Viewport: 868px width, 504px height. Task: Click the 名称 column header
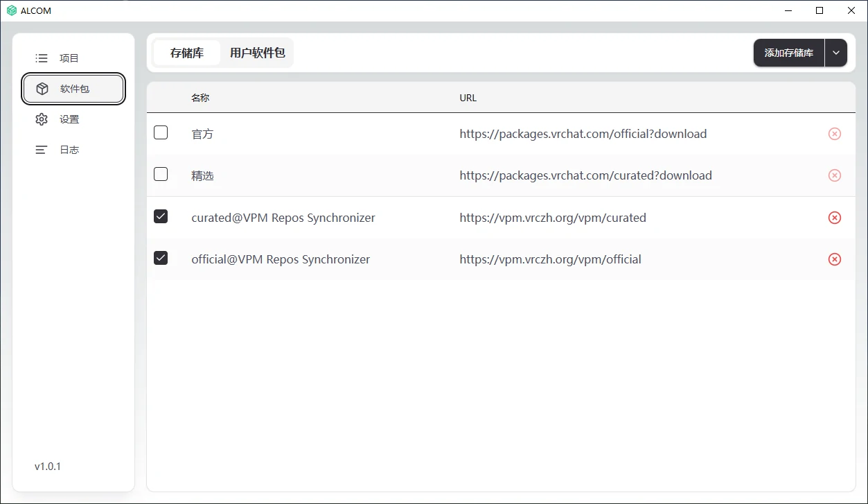200,98
